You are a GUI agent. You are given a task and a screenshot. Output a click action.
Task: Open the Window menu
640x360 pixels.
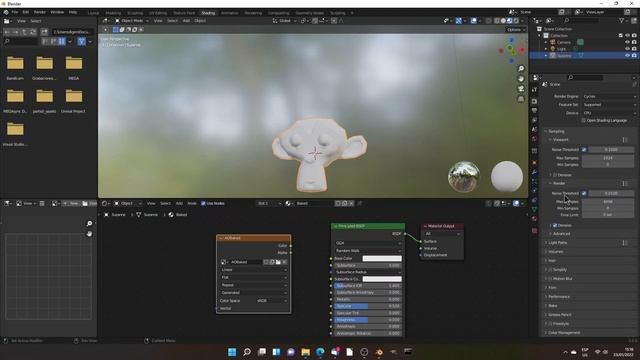(57, 12)
